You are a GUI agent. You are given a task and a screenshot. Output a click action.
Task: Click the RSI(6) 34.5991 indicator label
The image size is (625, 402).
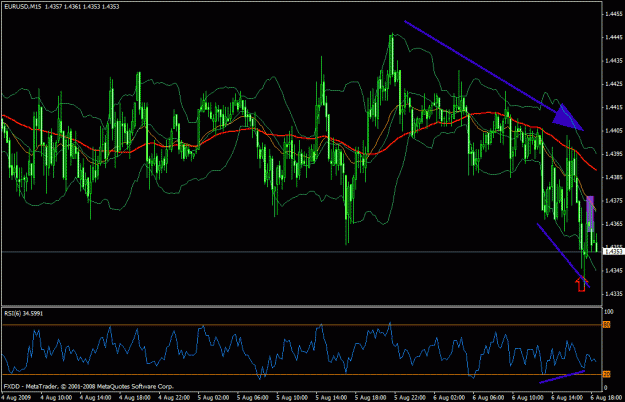24,314
